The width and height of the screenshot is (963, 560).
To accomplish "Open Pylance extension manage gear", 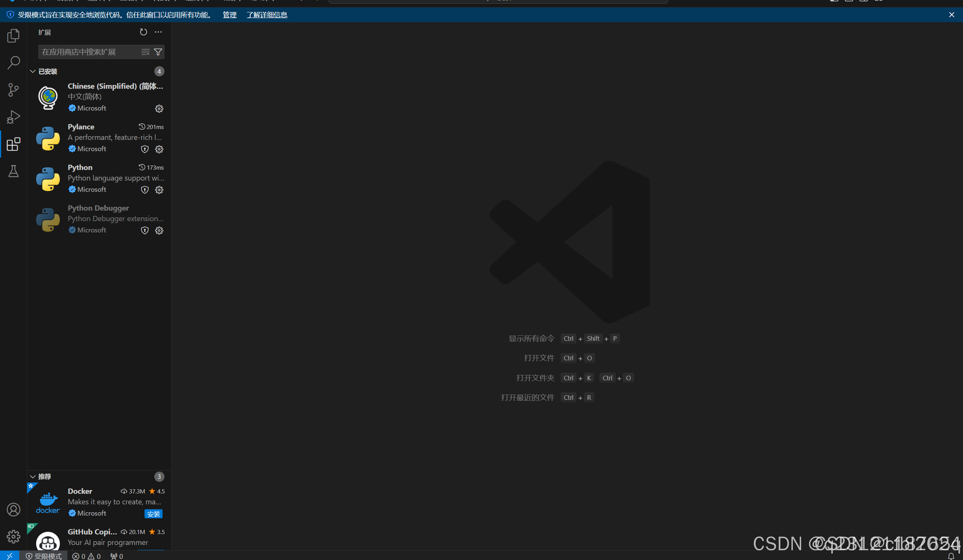I will click(x=159, y=149).
